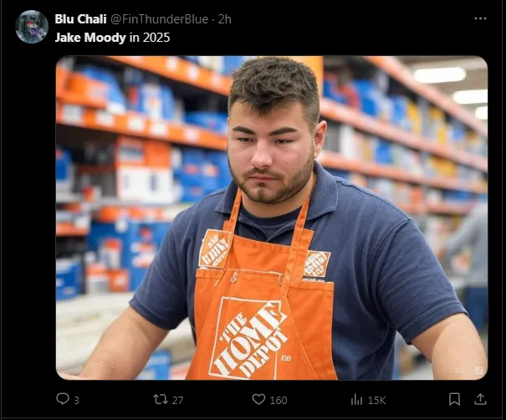Open the Home Depot photo attachment
The width and height of the screenshot is (506, 420).
click(x=272, y=218)
